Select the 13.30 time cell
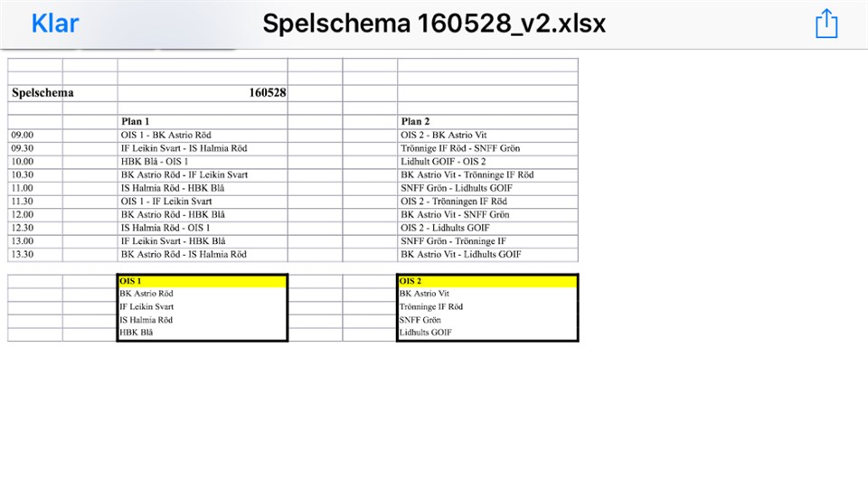This screenshot has width=868, height=488. coord(23,255)
